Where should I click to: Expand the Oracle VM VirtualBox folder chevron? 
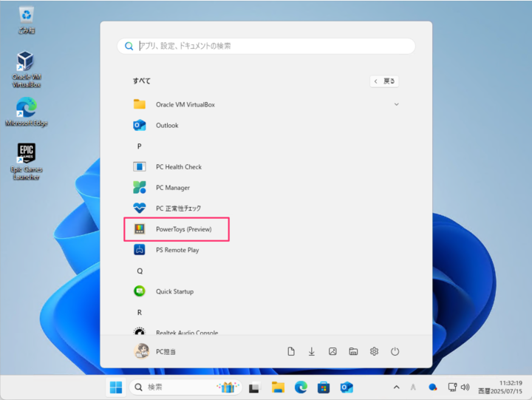[x=396, y=104]
